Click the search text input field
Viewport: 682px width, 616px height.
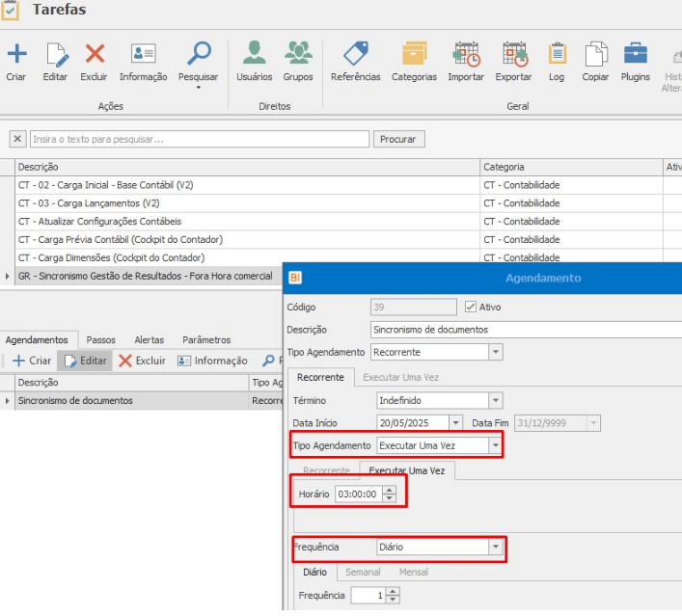200,139
